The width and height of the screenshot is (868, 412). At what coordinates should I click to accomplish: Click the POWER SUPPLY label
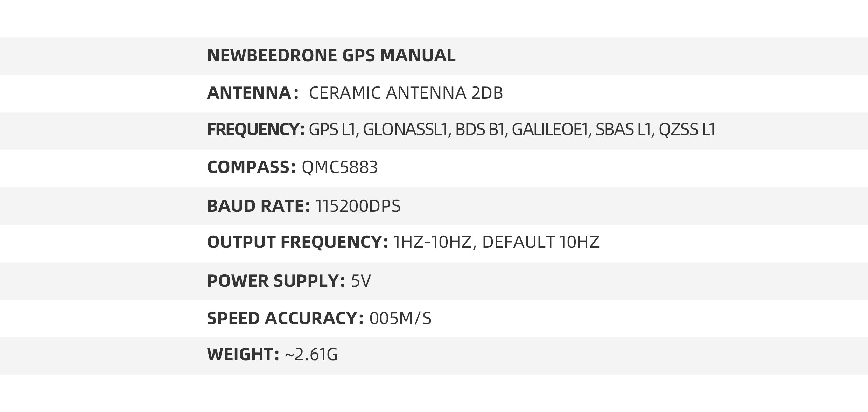pyautogui.click(x=276, y=281)
